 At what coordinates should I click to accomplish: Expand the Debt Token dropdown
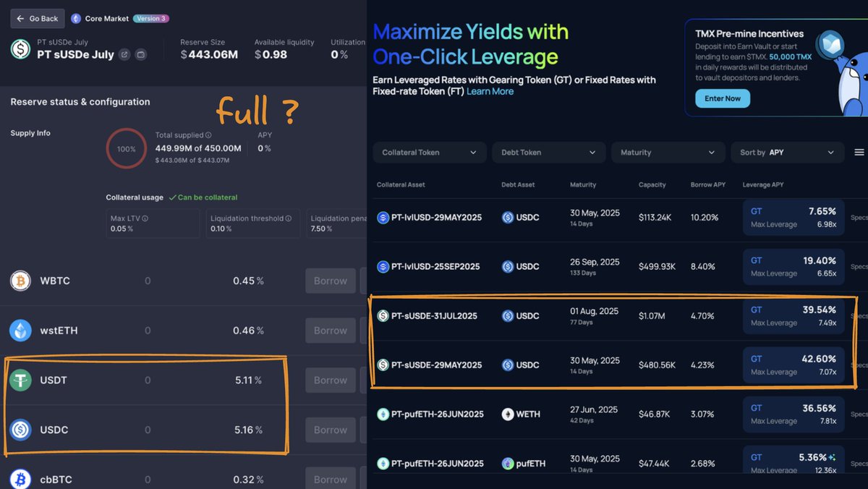(548, 153)
